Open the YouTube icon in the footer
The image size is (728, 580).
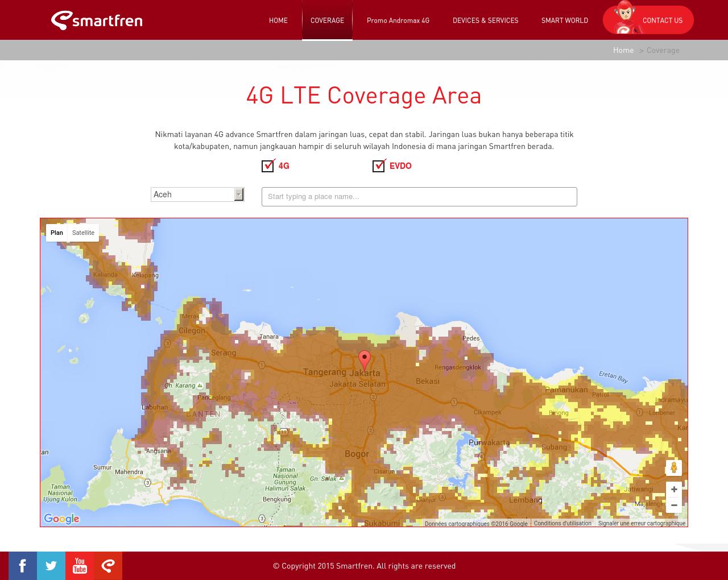coord(80,566)
